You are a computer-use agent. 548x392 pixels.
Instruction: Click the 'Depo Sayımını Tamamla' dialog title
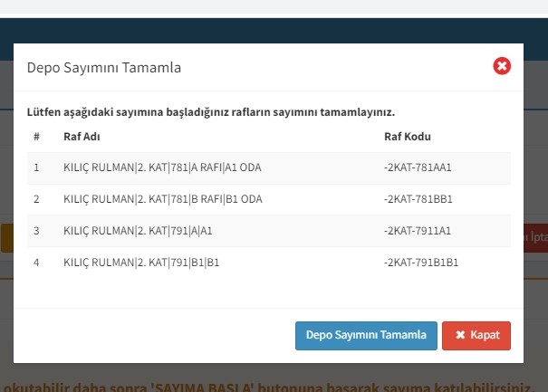click(x=103, y=67)
